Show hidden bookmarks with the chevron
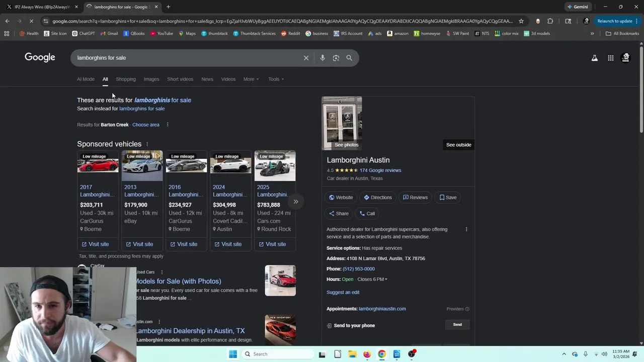 click(x=592, y=34)
